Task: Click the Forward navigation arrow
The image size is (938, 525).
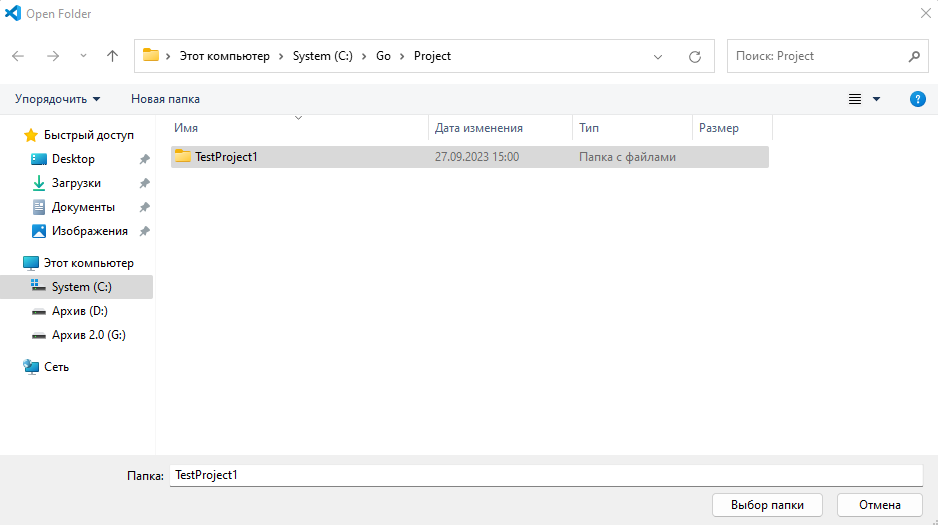Action: (53, 56)
